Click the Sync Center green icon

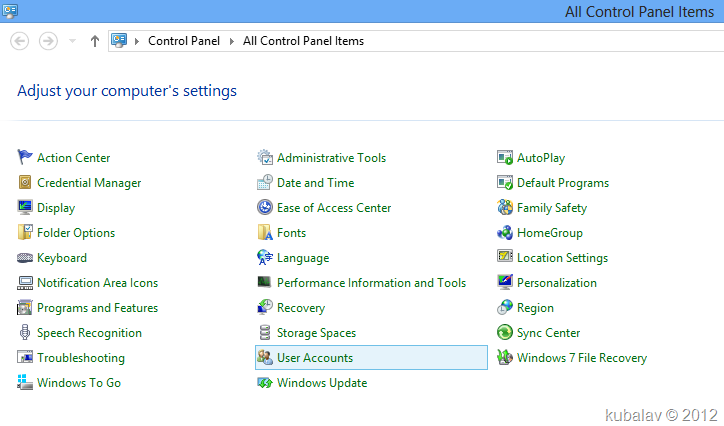(x=505, y=332)
